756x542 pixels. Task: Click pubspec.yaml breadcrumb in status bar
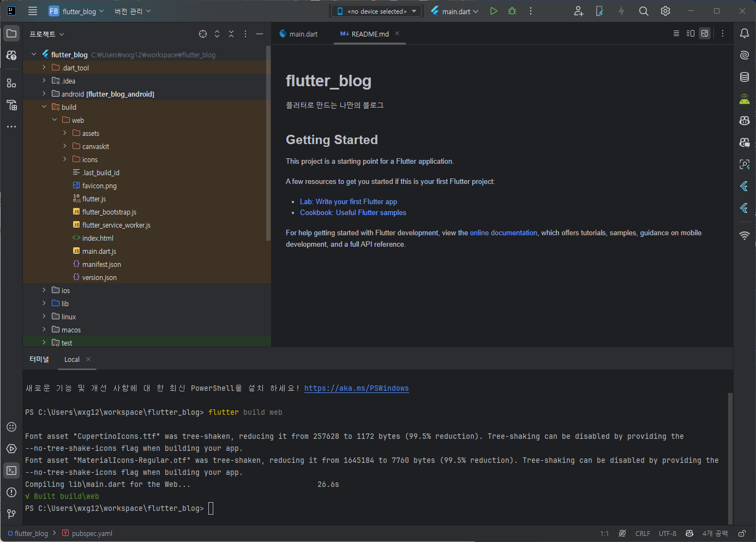87,533
